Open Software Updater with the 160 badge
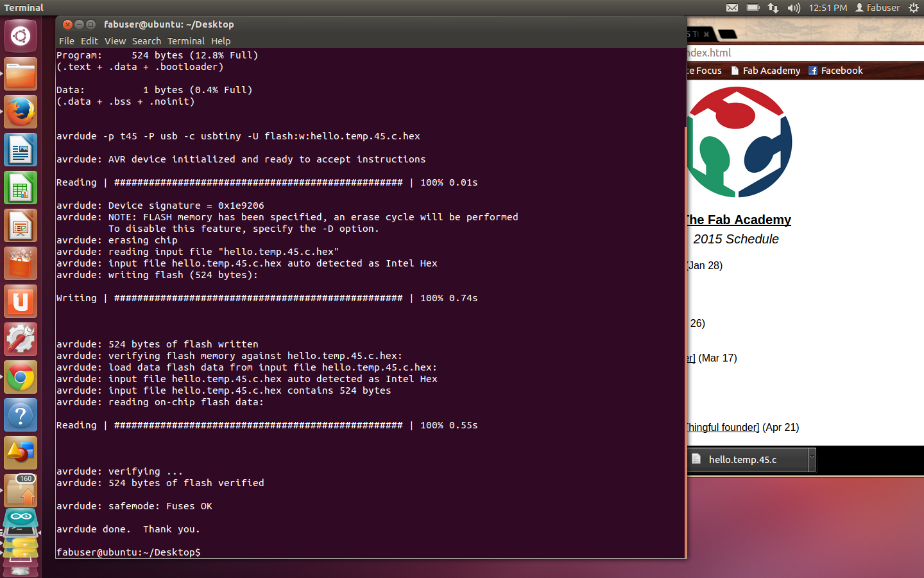This screenshot has width=924, height=578. click(21, 491)
